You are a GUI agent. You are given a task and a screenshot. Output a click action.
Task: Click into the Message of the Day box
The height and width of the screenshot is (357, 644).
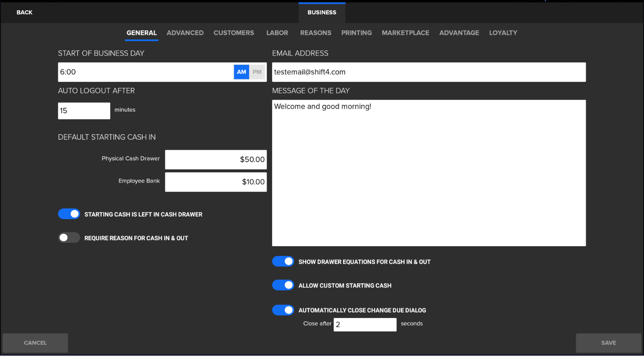click(429, 173)
